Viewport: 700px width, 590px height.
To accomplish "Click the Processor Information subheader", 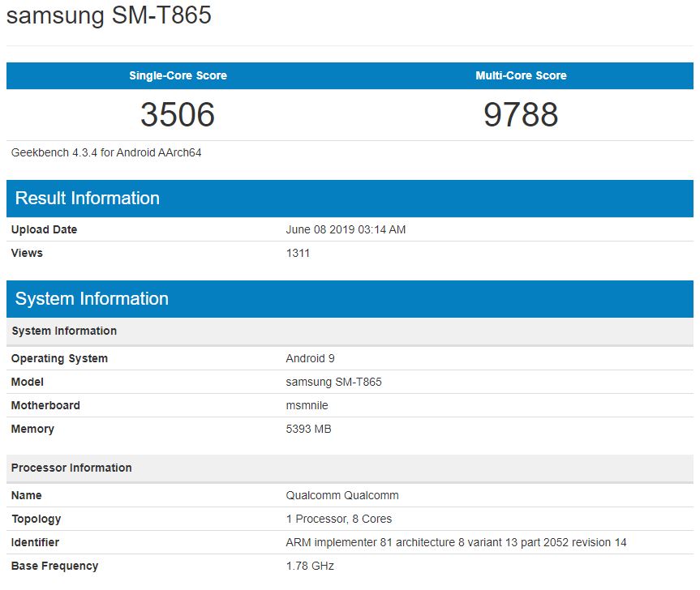I will coord(71,468).
